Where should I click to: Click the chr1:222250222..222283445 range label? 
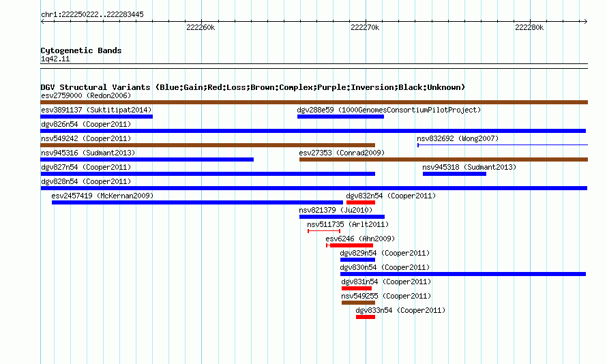tap(92, 14)
